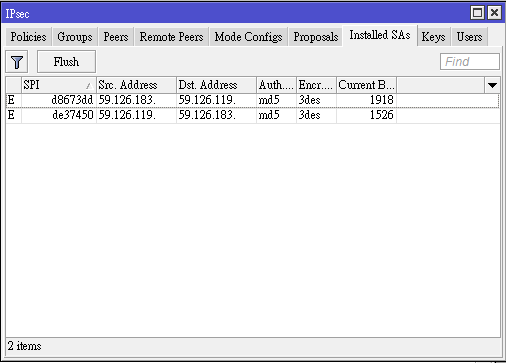
Task: Click the 3des cell in d8673dd row
Action: [309, 100]
